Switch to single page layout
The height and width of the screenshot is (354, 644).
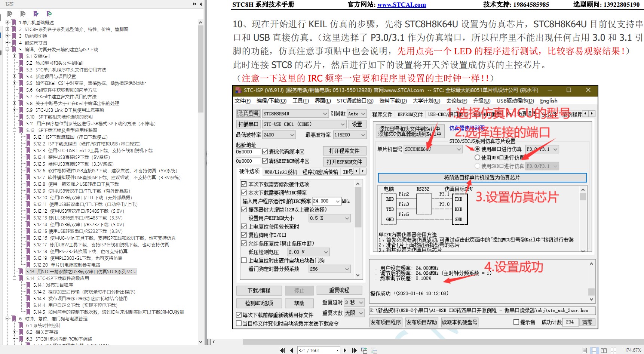[585, 350]
